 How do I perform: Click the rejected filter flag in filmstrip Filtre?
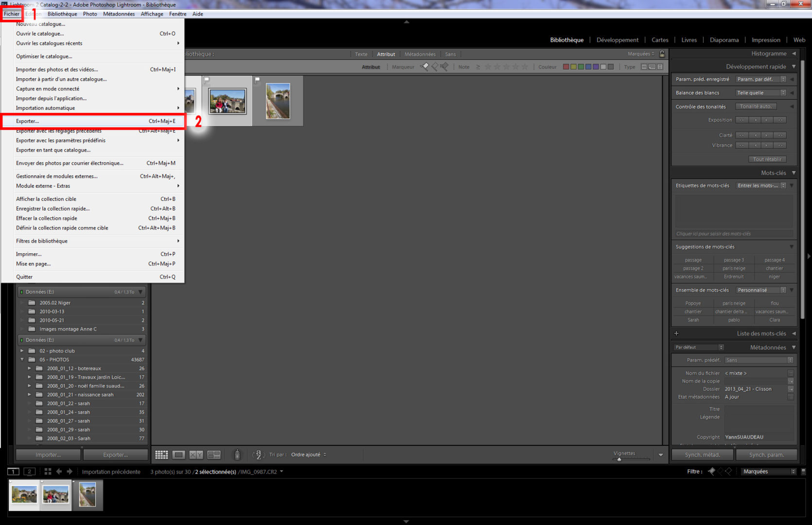tap(728, 472)
